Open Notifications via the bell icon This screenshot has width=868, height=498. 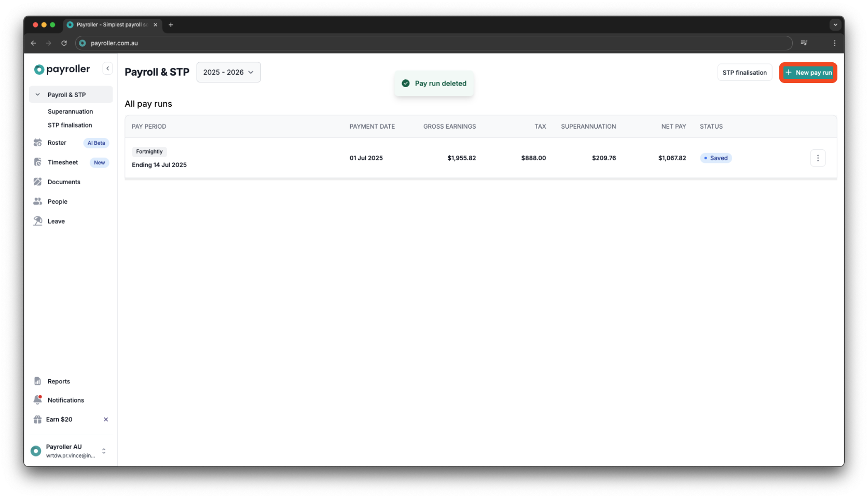38,399
